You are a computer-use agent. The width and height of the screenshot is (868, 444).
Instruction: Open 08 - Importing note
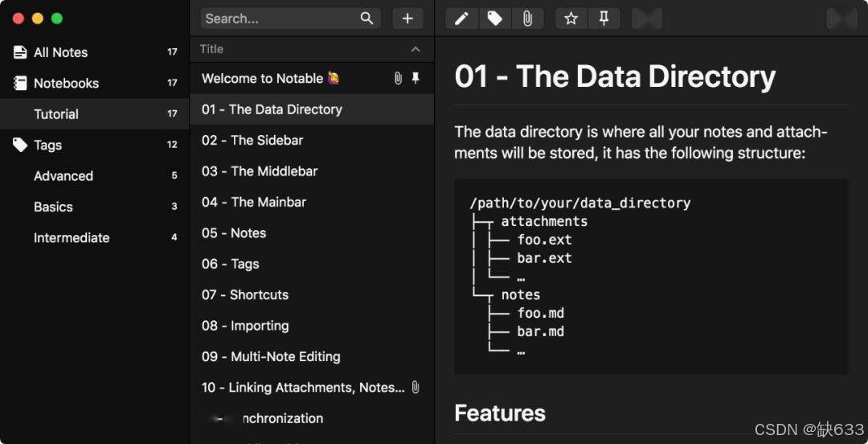(x=312, y=326)
